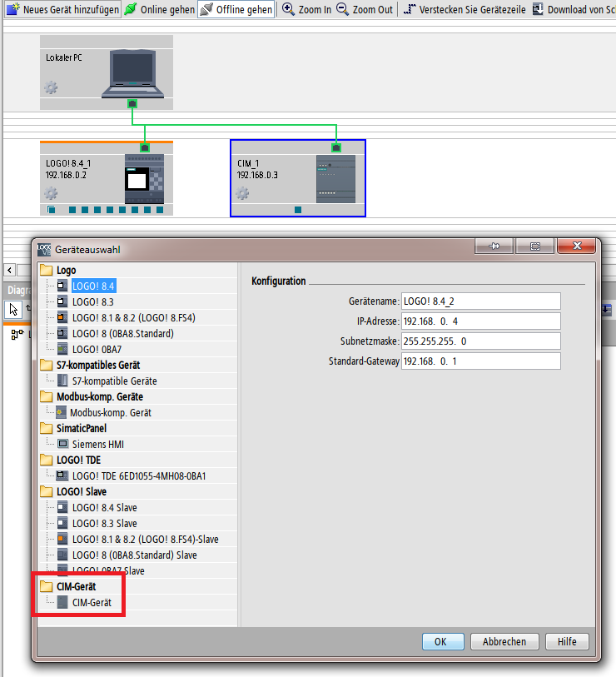Click LOGO! 8.4_1 Ethernet port connector

click(x=145, y=147)
